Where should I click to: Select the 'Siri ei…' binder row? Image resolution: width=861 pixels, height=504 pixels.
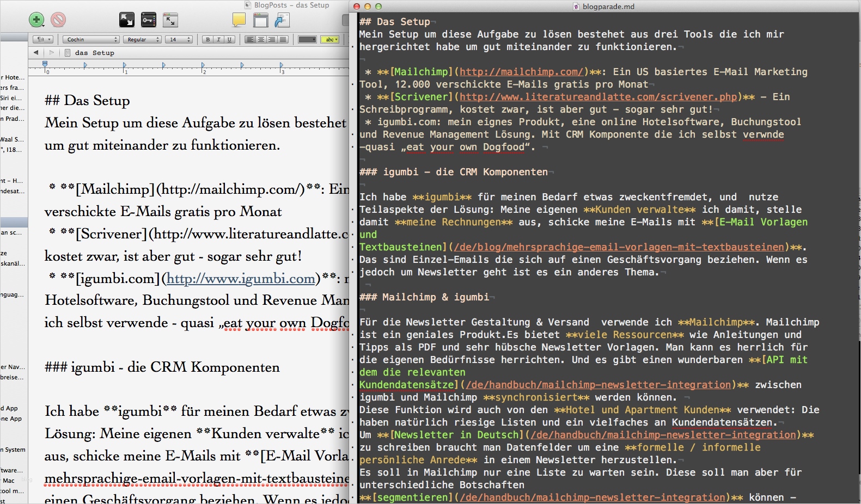[x=12, y=98]
